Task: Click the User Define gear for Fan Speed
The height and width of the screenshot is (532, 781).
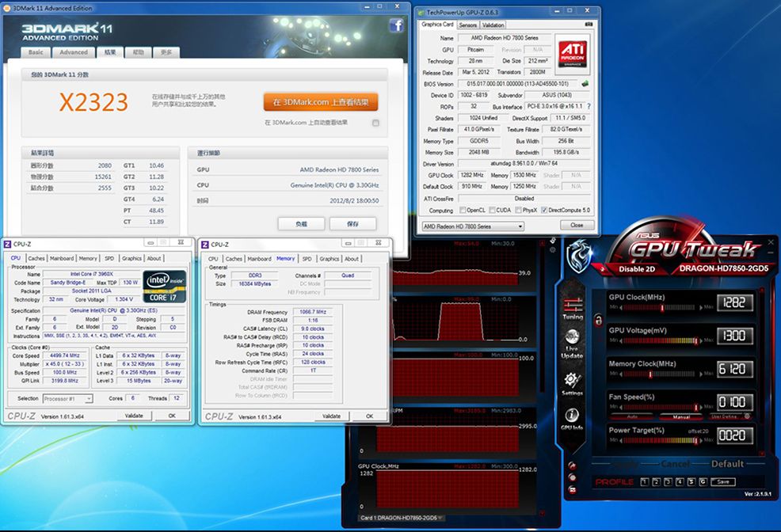Action: coord(747,416)
